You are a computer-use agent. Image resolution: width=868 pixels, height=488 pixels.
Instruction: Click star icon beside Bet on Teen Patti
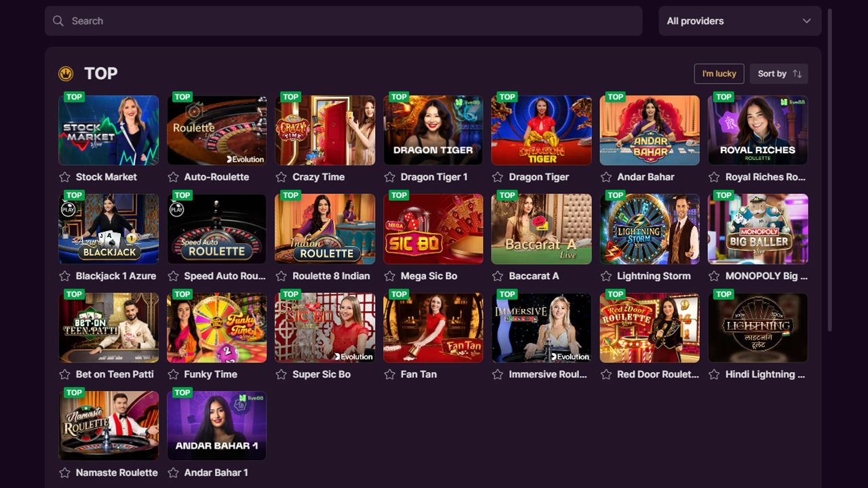point(64,374)
